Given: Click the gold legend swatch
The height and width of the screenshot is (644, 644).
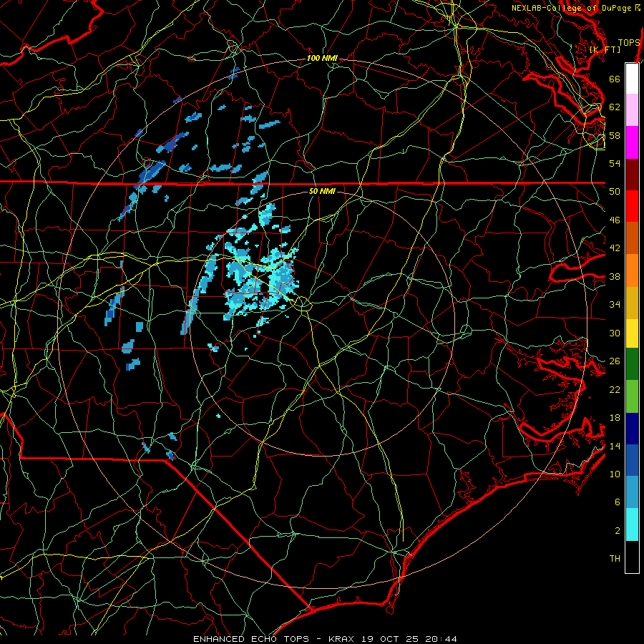Looking at the screenshot, I should point(632,303).
